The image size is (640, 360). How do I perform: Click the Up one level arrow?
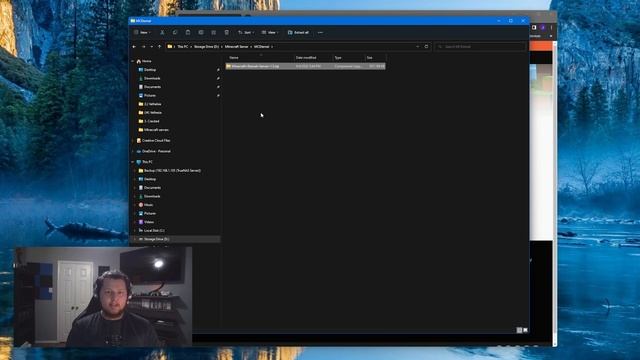160,47
